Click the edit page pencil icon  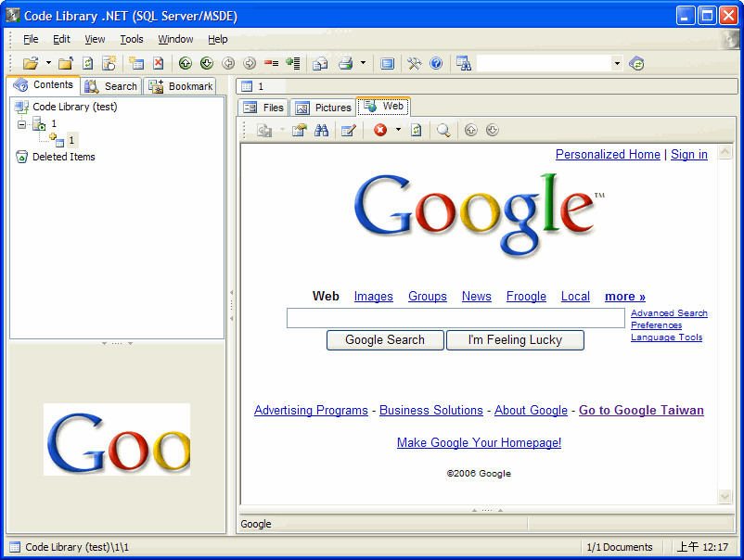(x=348, y=130)
